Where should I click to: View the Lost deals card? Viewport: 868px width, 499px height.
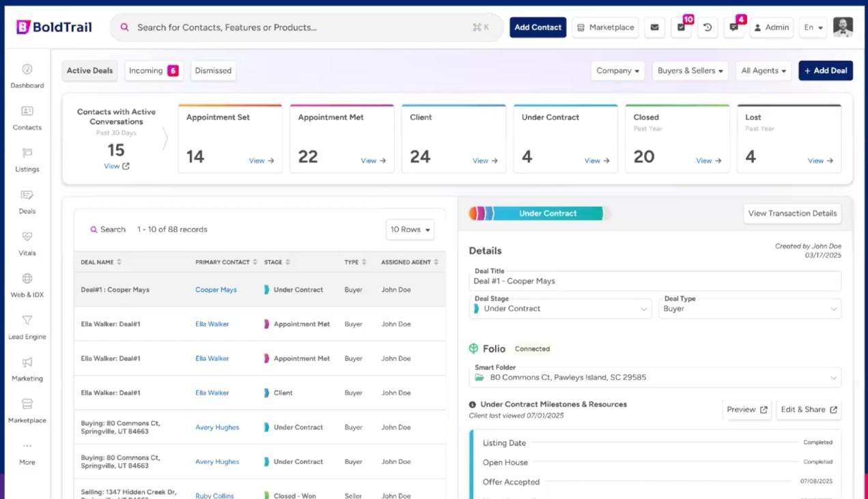pos(821,160)
